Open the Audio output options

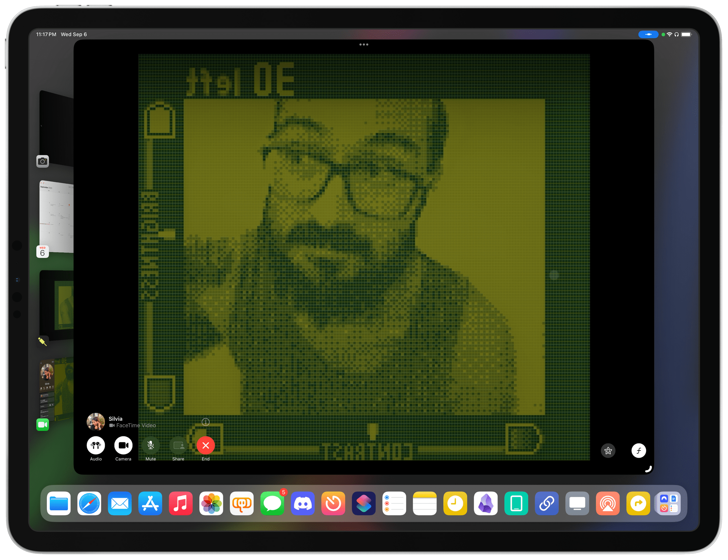click(96, 446)
